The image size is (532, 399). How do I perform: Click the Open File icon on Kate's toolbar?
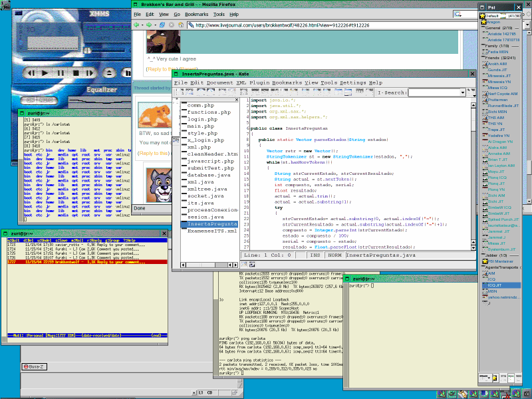(x=190, y=93)
